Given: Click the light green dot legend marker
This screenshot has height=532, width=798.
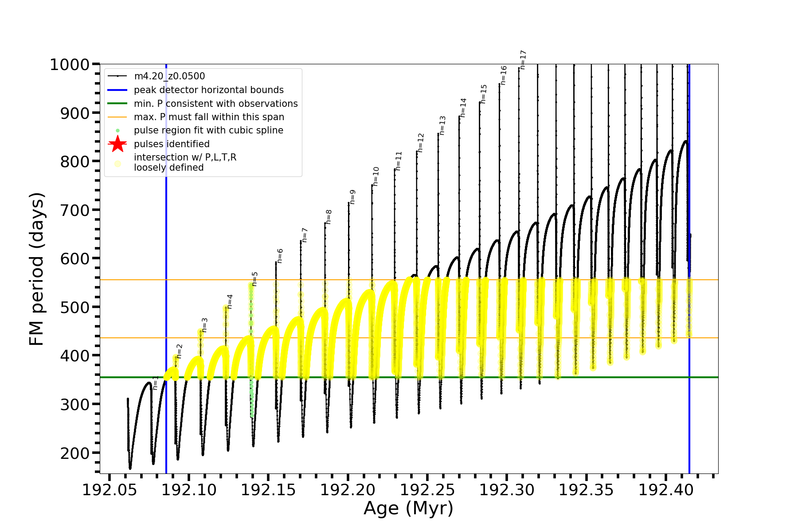Looking at the screenshot, I should pyautogui.click(x=117, y=130).
